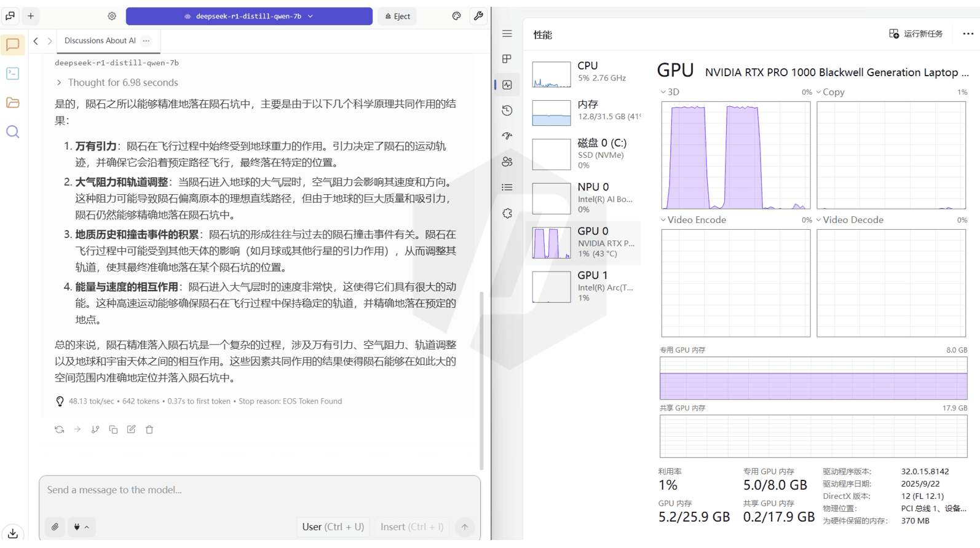Open the Discover search sidebar icon
This screenshot has height=548, width=980.
pyautogui.click(x=12, y=132)
